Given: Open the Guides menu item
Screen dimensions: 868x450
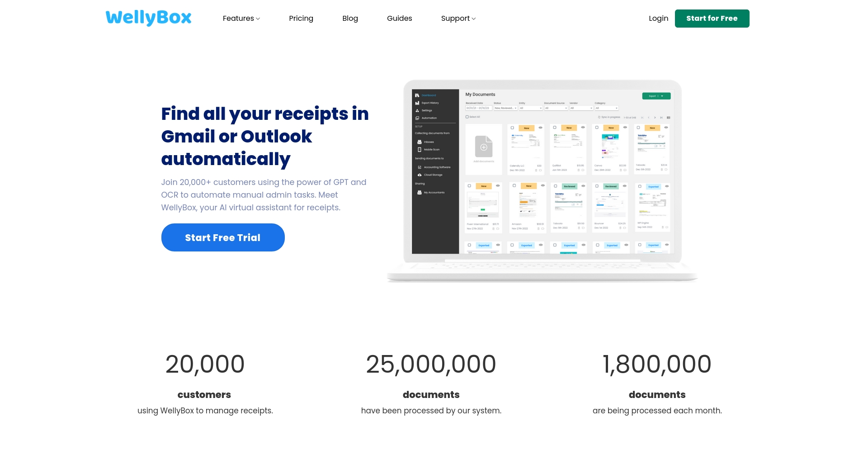Looking at the screenshot, I should click(x=399, y=19).
